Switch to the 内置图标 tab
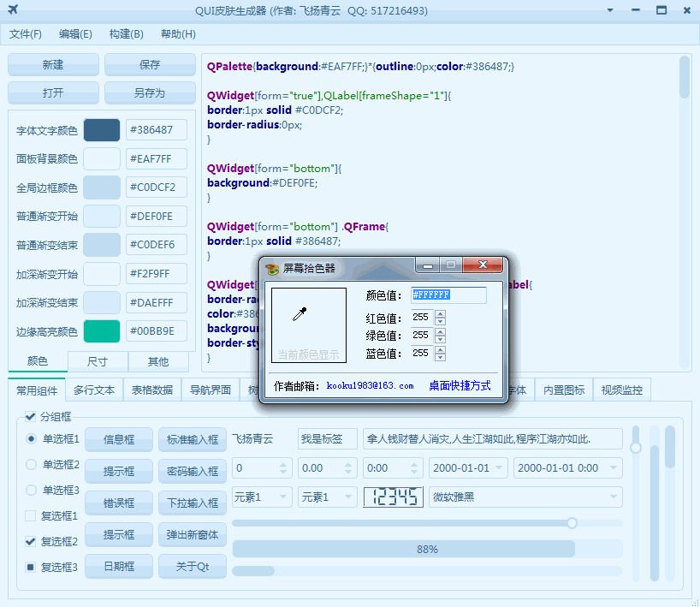Viewport: 700px width, 607px height. tap(564, 390)
